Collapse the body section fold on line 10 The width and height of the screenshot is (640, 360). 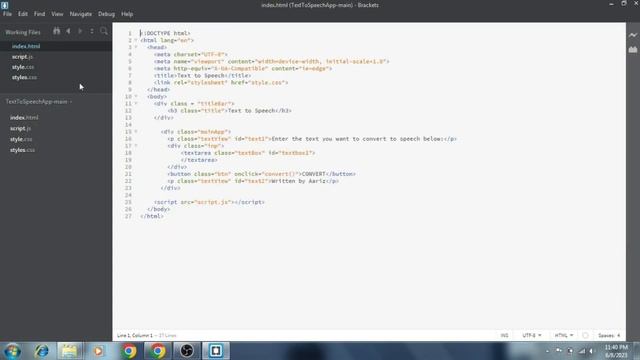[136, 97]
